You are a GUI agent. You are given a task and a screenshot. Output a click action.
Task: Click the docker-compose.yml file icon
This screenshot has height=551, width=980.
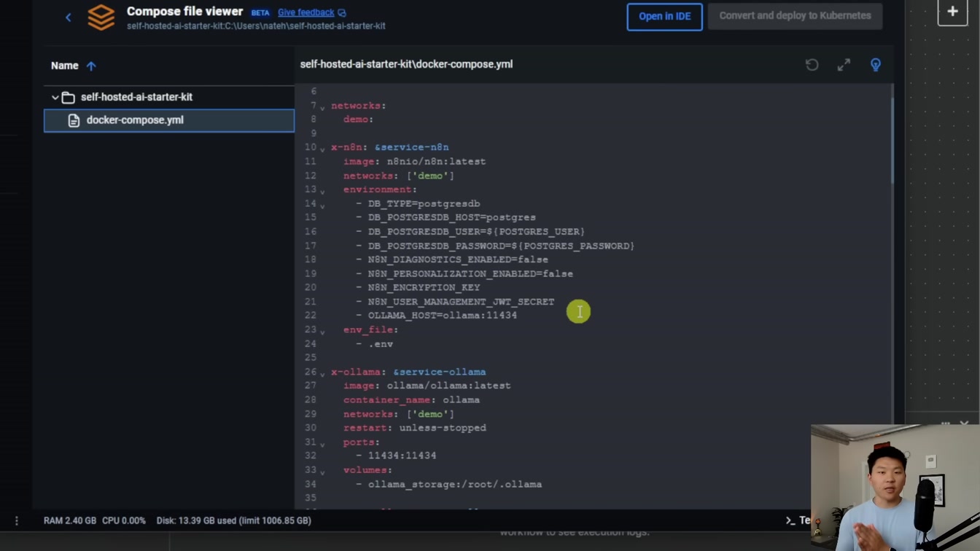coord(74,120)
